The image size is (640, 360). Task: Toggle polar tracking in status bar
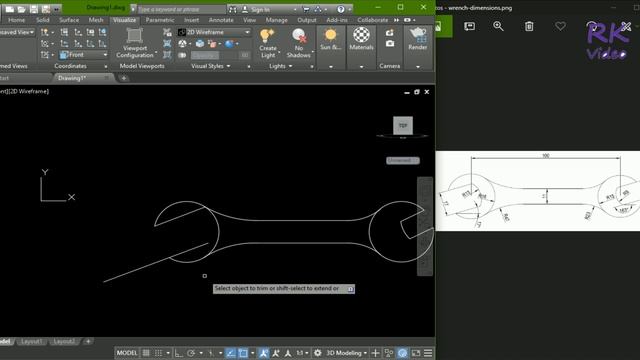tap(191, 353)
